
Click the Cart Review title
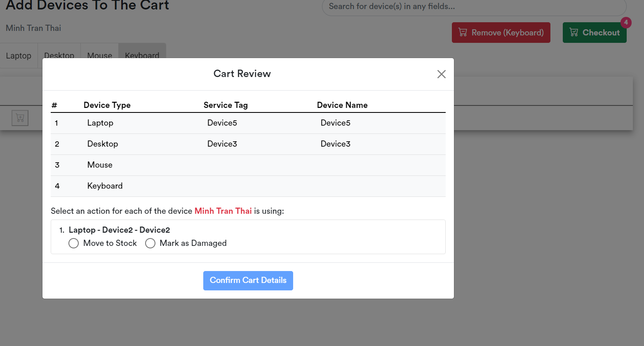click(x=242, y=74)
